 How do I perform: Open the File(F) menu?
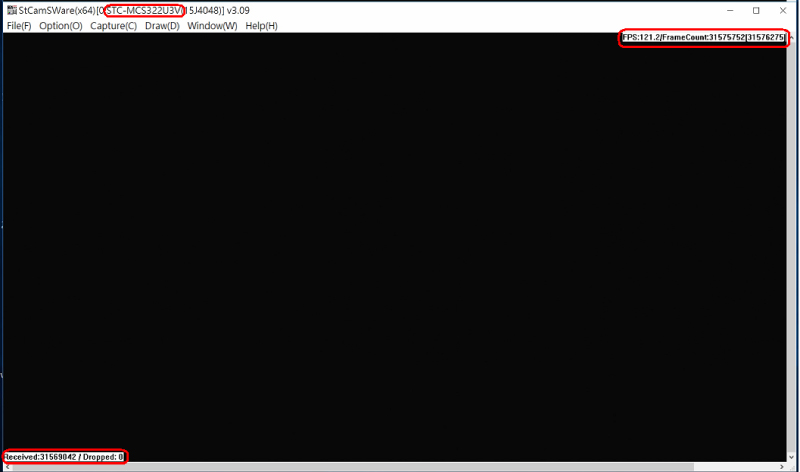19,26
